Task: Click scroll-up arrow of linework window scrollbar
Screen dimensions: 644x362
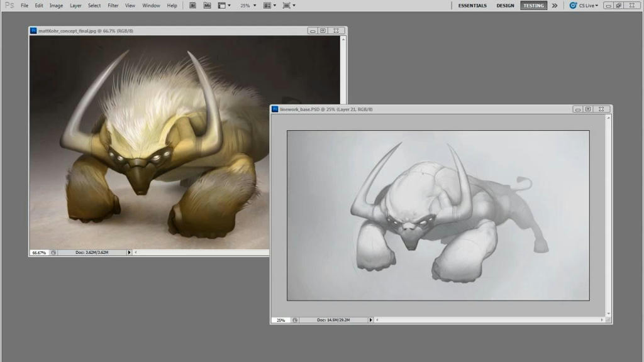Action: coord(608,118)
